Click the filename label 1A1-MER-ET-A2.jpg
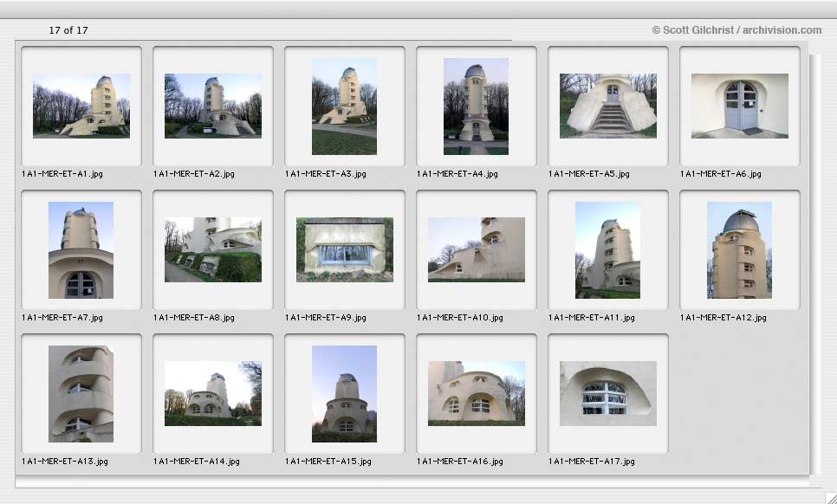This screenshot has height=504, width=837. coord(194,174)
